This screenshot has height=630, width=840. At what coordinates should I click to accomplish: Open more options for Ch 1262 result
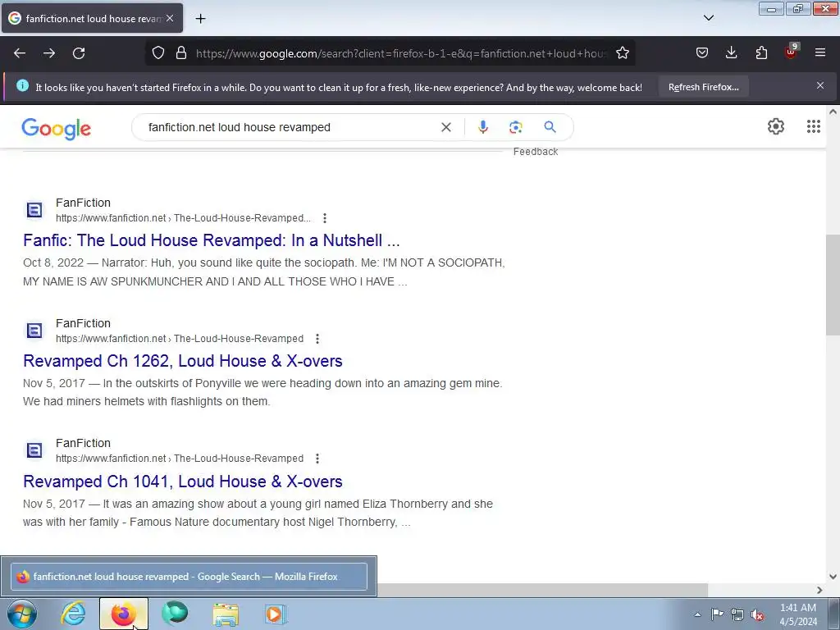(317, 339)
